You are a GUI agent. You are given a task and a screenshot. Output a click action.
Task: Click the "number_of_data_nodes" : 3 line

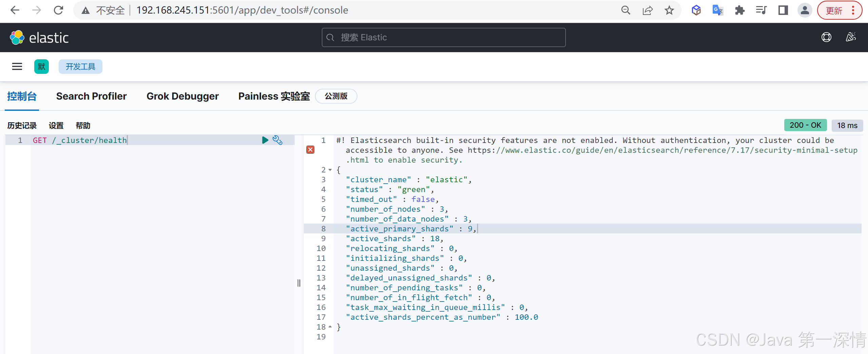pos(409,219)
